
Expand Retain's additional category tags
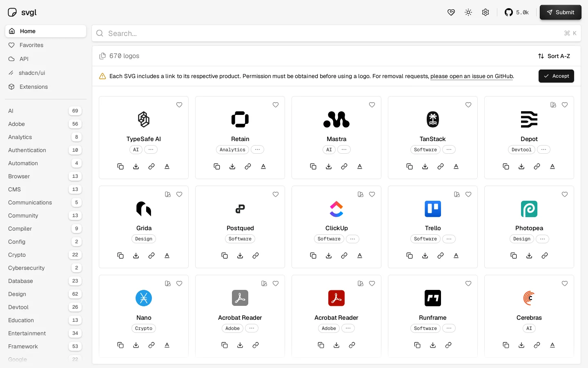(x=257, y=150)
